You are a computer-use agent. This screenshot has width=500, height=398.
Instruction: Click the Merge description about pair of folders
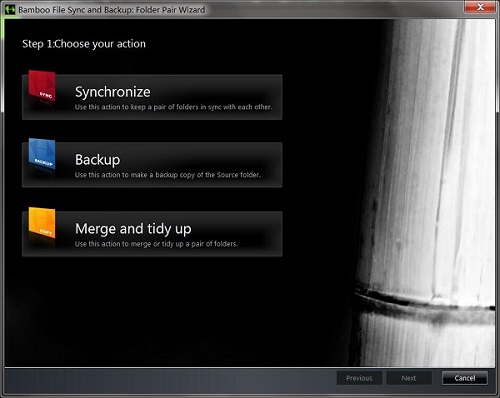pyautogui.click(x=156, y=244)
